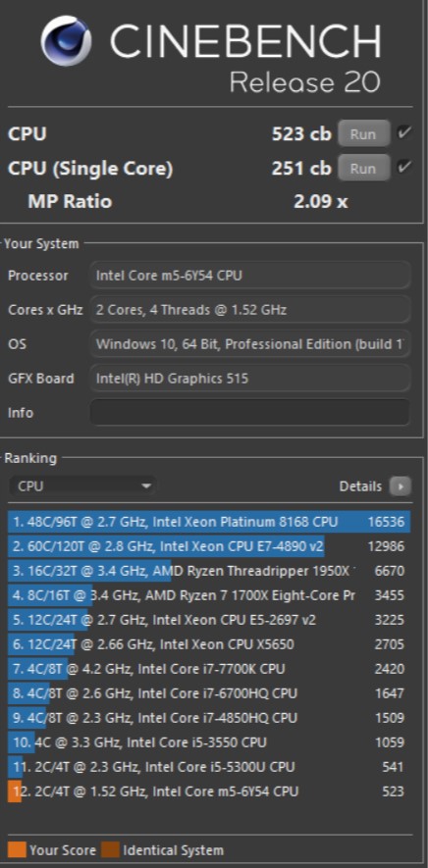This screenshot has width=428, height=868.
Task: Click the Processor name field
Action: pyautogui.click(x=250, y=276)
